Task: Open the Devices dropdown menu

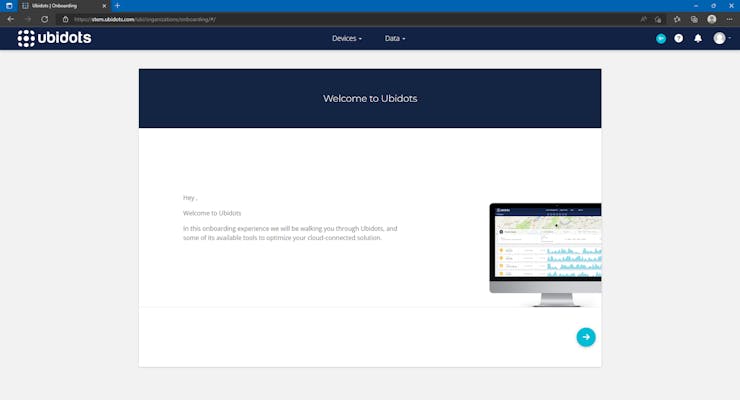Action: click(x=347, y=39)
